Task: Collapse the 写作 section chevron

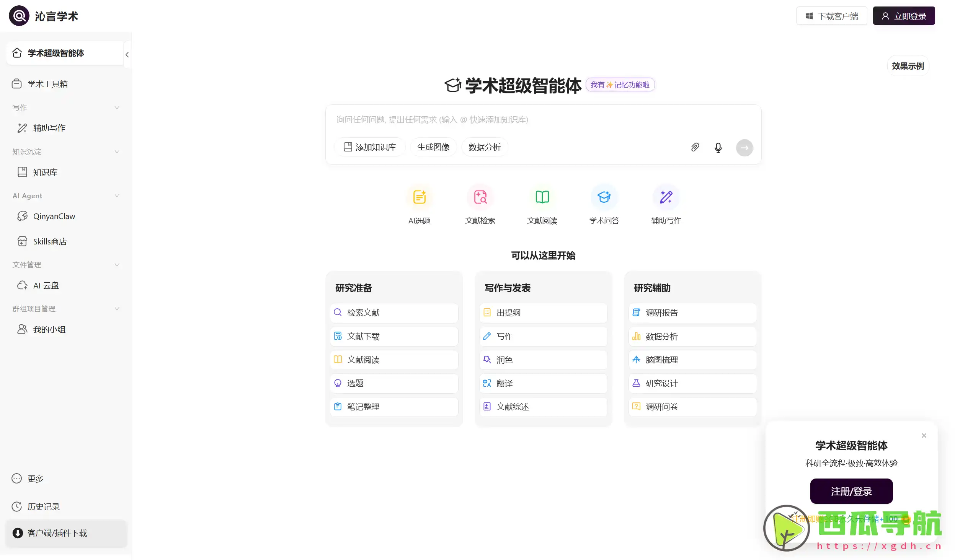Action: [117, 107]
